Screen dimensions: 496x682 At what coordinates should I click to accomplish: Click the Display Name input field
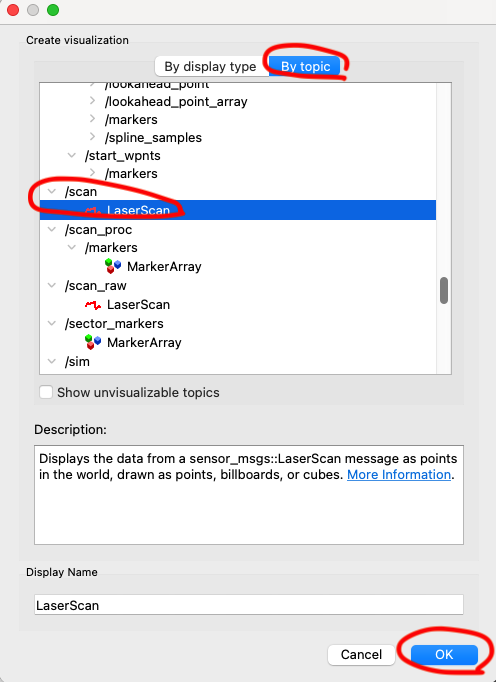(x=249, y=605)
